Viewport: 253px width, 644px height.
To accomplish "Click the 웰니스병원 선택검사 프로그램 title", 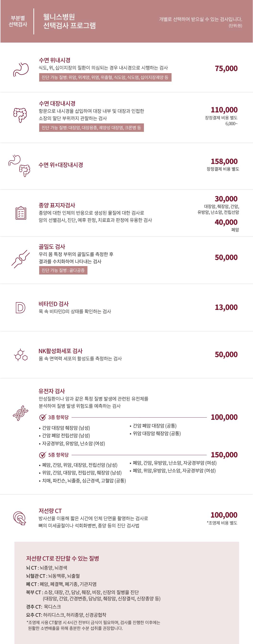I will (x=69, y=21).
